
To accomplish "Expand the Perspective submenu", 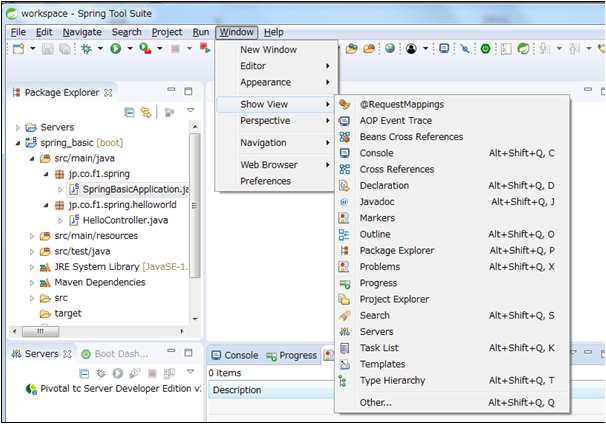I will (x=265, y=120).
